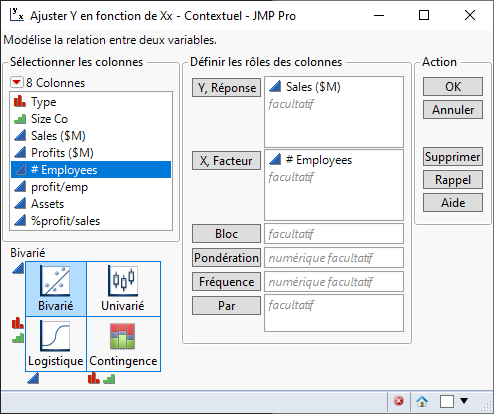Screen dimensions: 494x414
Task: Select the Contingence mosaic thumbnail
Action: 123,344
